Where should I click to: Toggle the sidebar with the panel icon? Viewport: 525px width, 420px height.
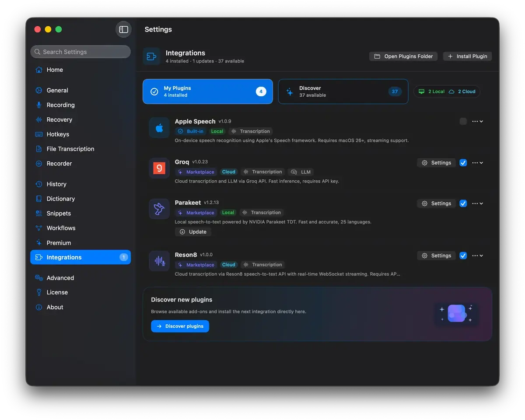pos(123,29)
